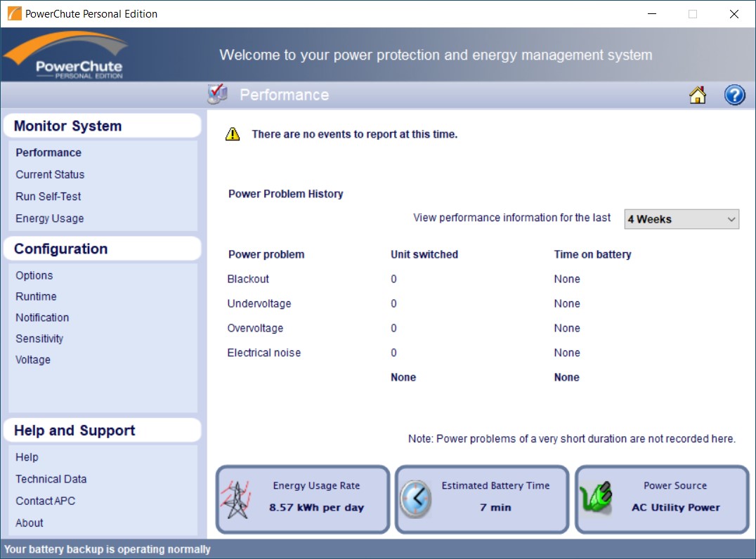Open the About page
This screenshot has width=756, height=559.
pos(30,523)
